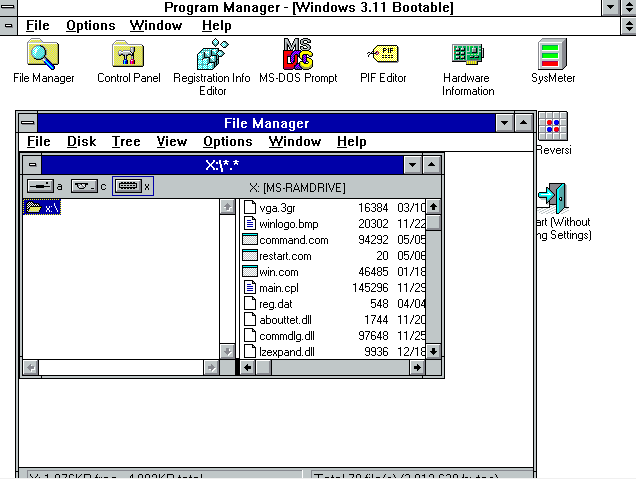This screenshot has height=479, width=636.
Task: Launch Registration Info Editor icon
Action: click(x=213, y=54)
